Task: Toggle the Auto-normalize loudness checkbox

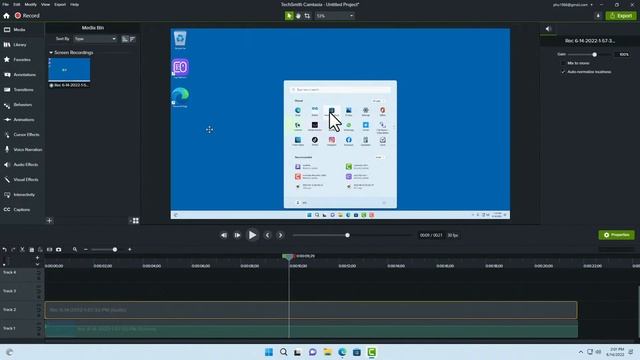Action: click(563, 72)
